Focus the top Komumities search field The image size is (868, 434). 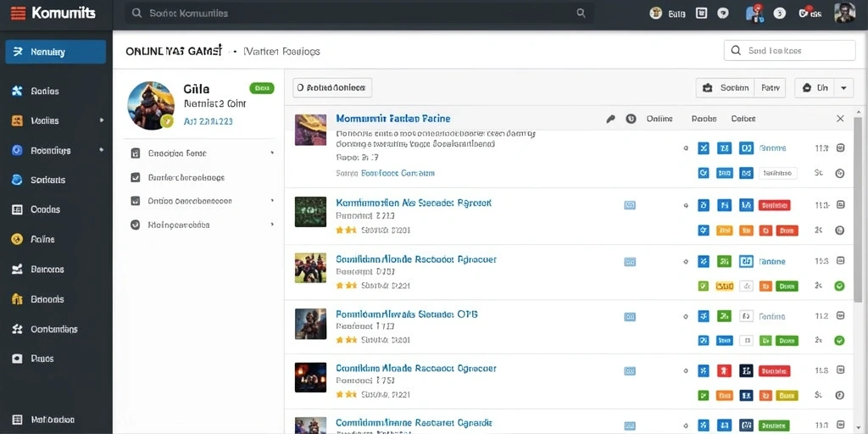click(359, 14)
